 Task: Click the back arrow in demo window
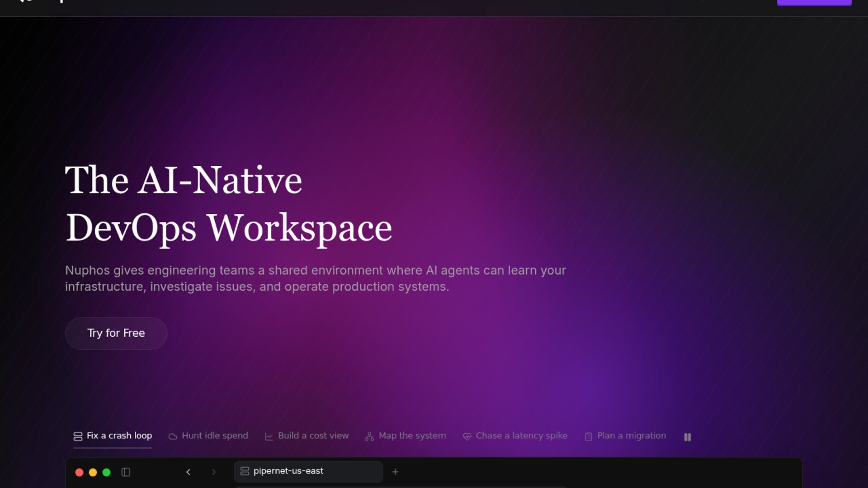(x=189, y=472)
